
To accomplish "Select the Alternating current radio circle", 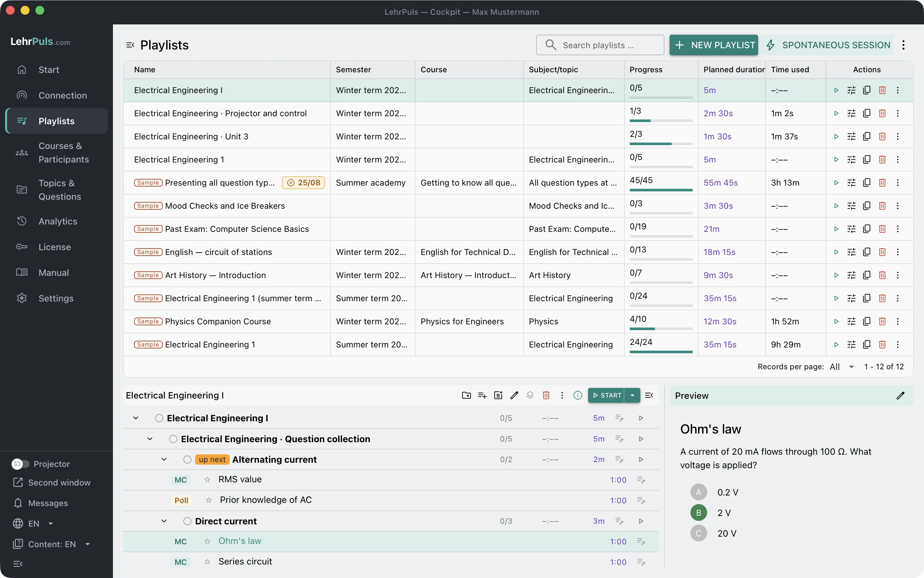I will pos(187,460).
